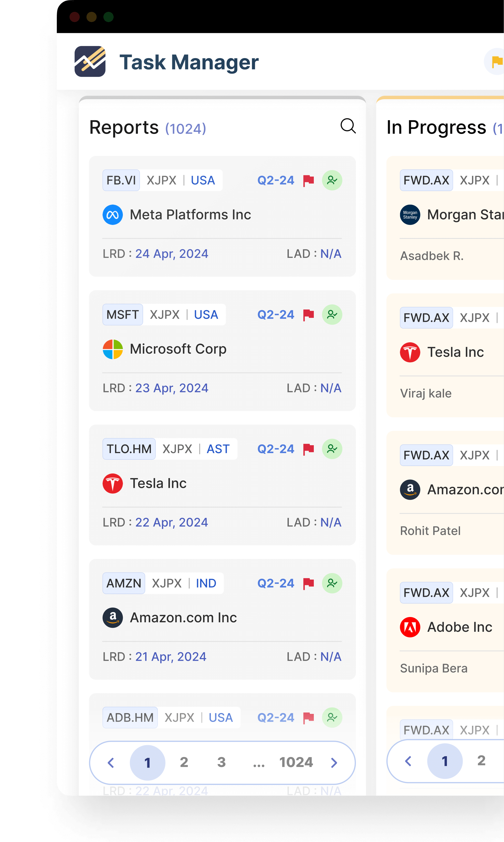Go to previous Reports page with left chevron
This screenshot has height=842, width=504.
click(111, 763)
